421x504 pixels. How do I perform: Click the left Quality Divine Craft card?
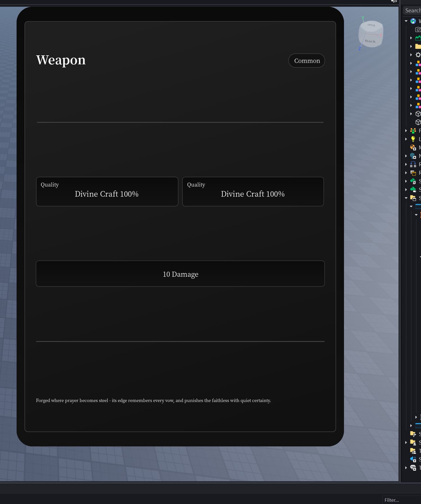[x=107, y=192]
